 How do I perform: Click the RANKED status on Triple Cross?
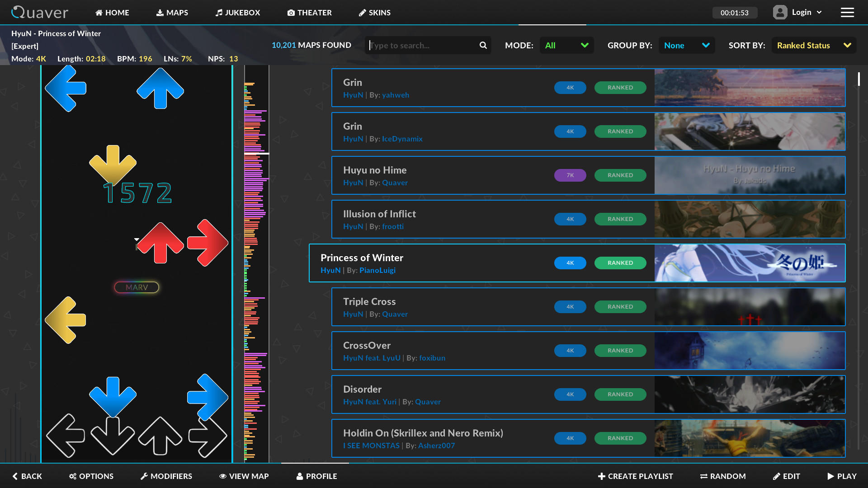pyautogui.click(x=620, y=306)
